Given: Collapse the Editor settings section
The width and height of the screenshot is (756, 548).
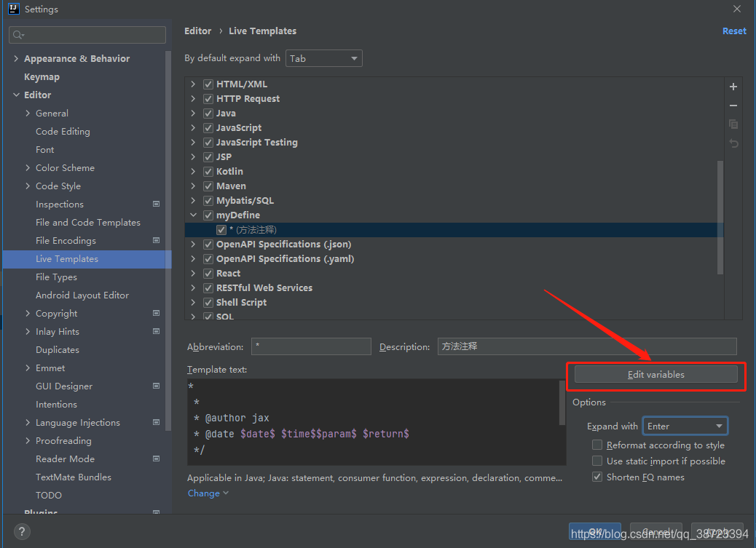Looking at the screenshot, I should click(x=16, y=95).
